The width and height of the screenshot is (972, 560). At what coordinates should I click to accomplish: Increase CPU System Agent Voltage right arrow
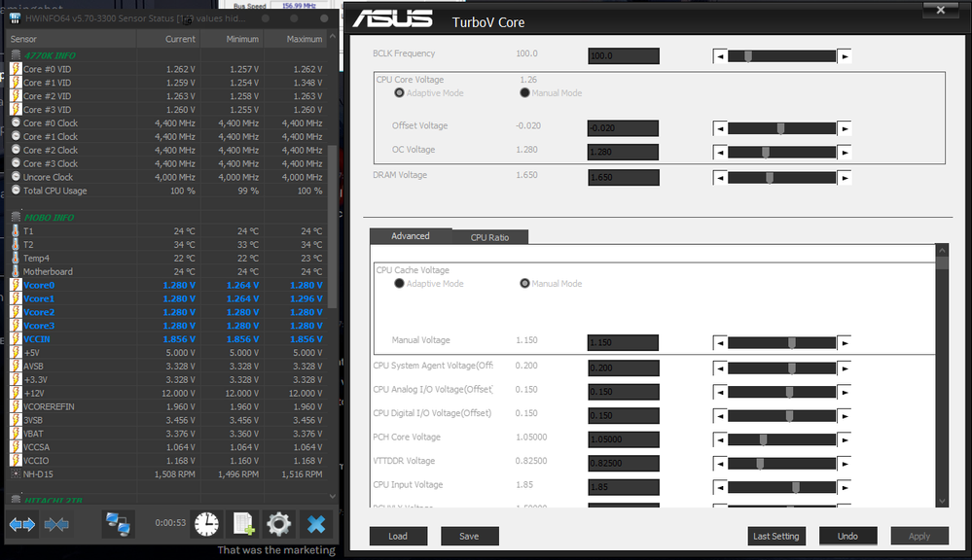(845, 368)
